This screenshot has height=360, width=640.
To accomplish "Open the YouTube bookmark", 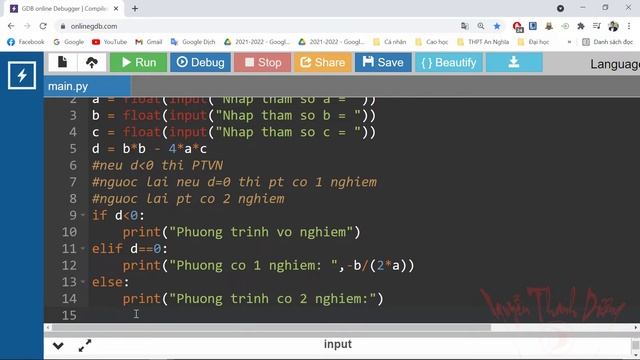I will click(x=109, y=42).
